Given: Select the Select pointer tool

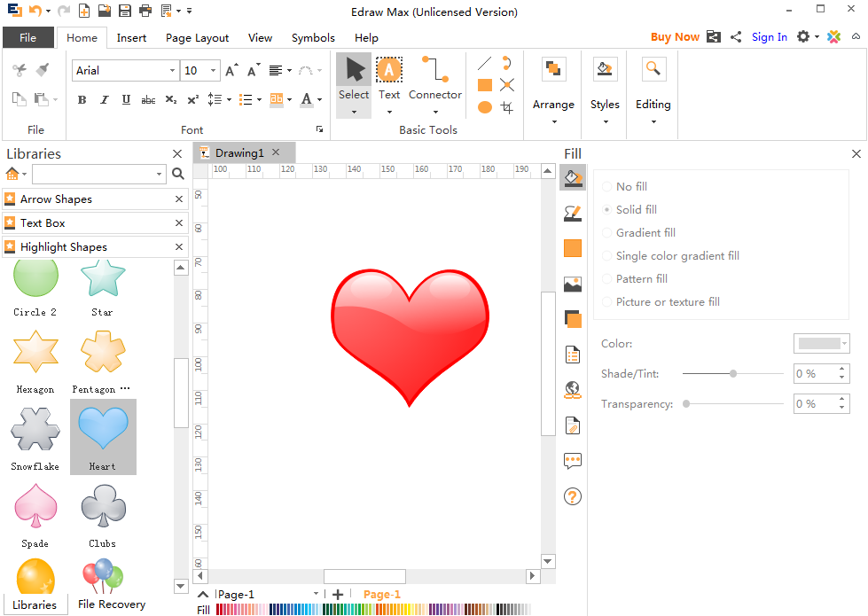Looking at the screenshot, I should [x=354, y=85].
